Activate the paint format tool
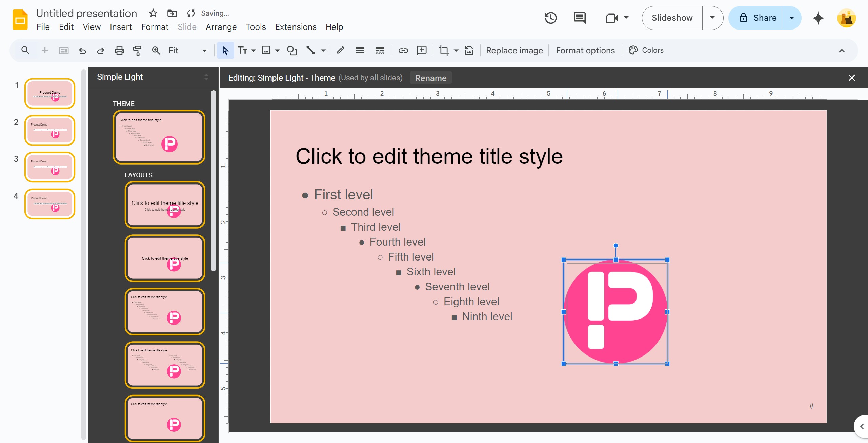This screenshot has width=868, height=443. click(x=137, y=50)
